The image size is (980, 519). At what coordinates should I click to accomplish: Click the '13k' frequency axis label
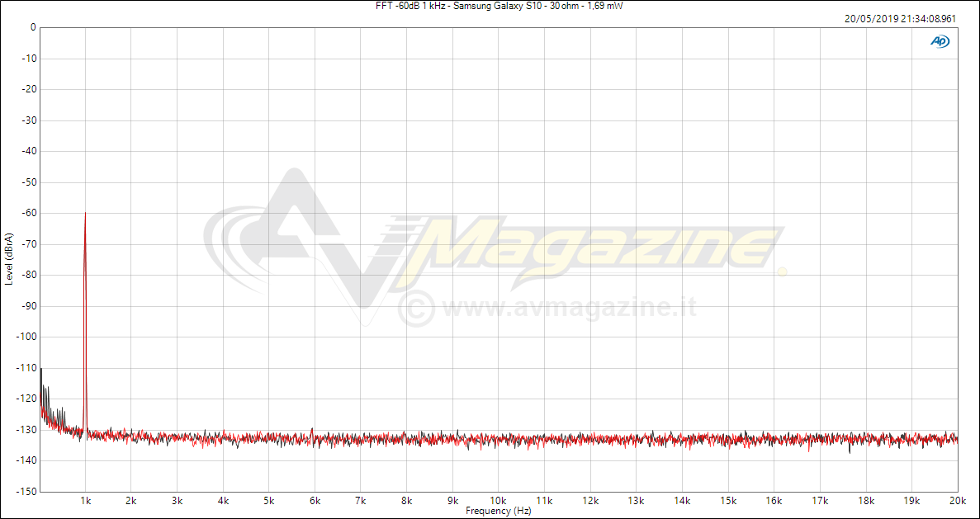click(x=637, y=501)
